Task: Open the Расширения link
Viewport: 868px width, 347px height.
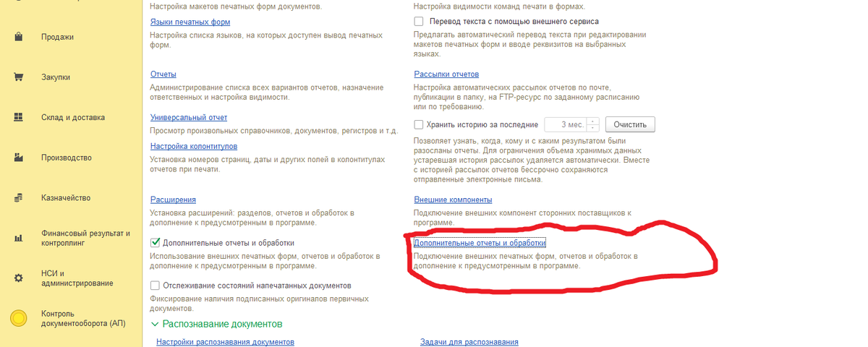Action: click(x=174, y=200)
